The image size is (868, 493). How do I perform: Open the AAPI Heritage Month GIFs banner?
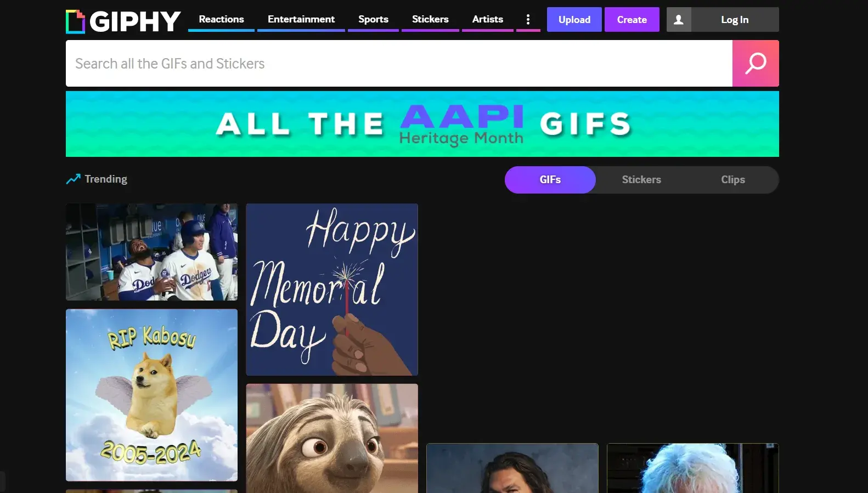pos(422,124)
